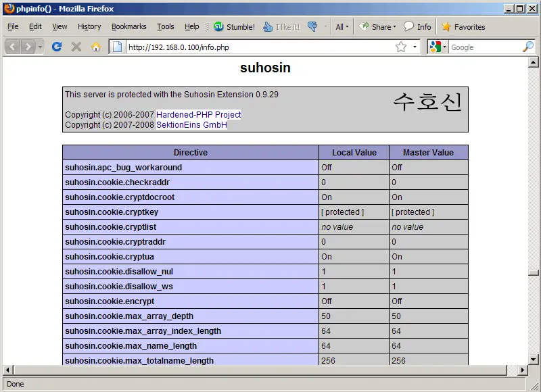Open the Share dropdown
This screenshot has width=541, height=392.
pyautogui.click(x=379, y=27)
